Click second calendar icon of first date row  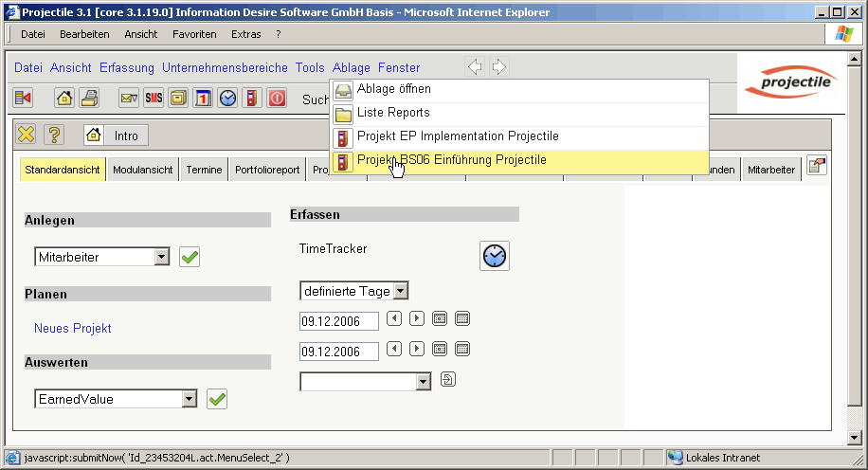462,318
